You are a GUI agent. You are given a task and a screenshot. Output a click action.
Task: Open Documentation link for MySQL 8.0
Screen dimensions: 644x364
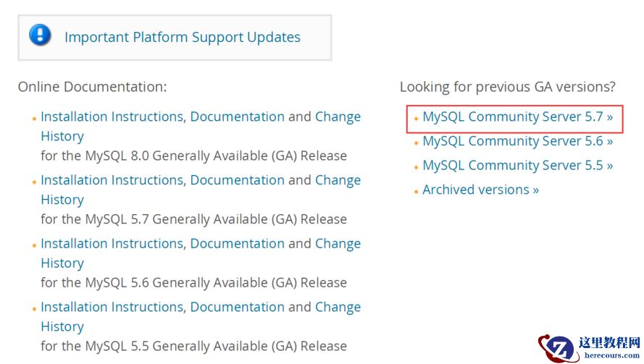tap(237, 117)
